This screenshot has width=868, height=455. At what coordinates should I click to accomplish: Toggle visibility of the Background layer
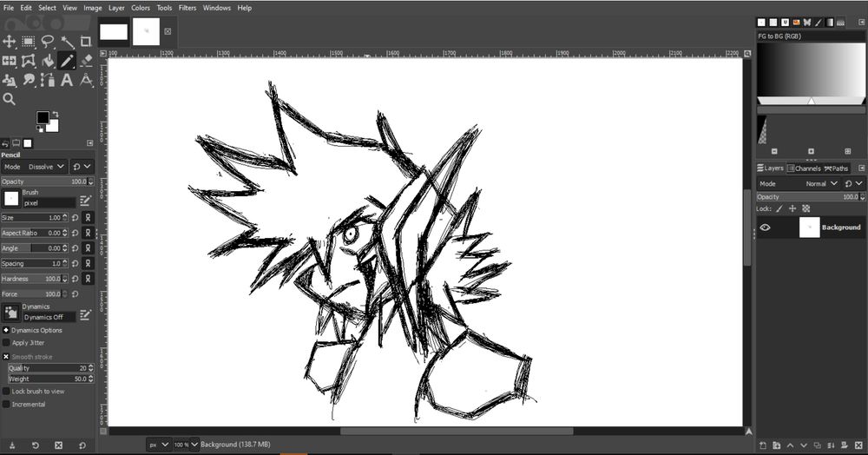click(x=765, y=227)
